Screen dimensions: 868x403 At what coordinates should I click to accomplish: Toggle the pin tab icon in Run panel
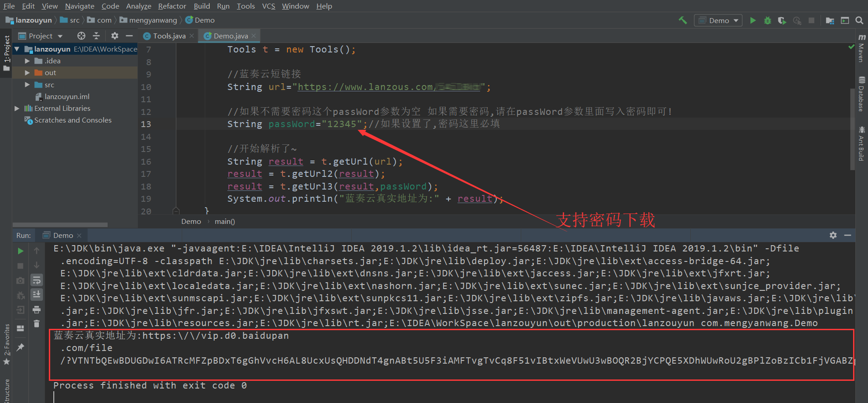coord(20,347)
